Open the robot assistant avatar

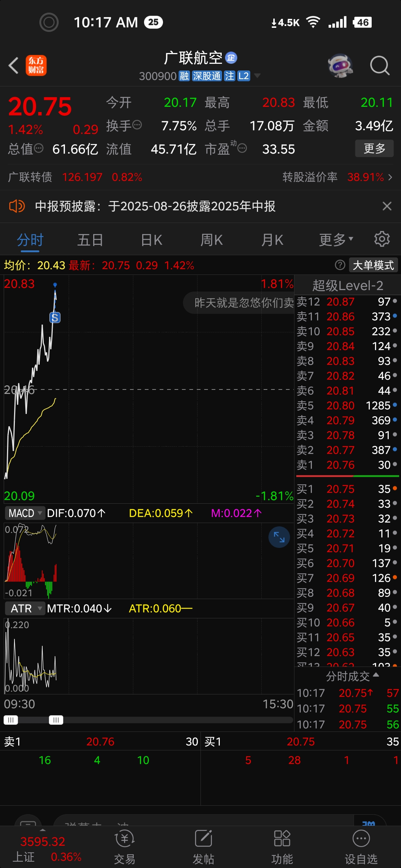pos(340,66)
